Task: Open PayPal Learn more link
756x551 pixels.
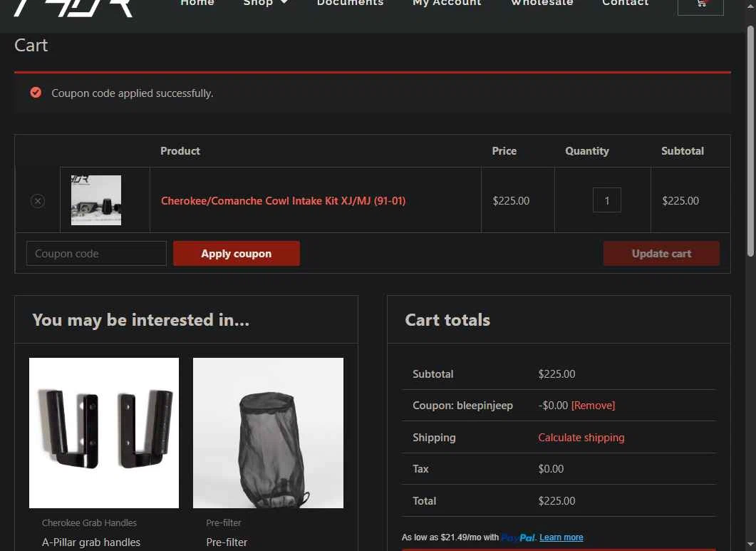Action: pos(561,537)
